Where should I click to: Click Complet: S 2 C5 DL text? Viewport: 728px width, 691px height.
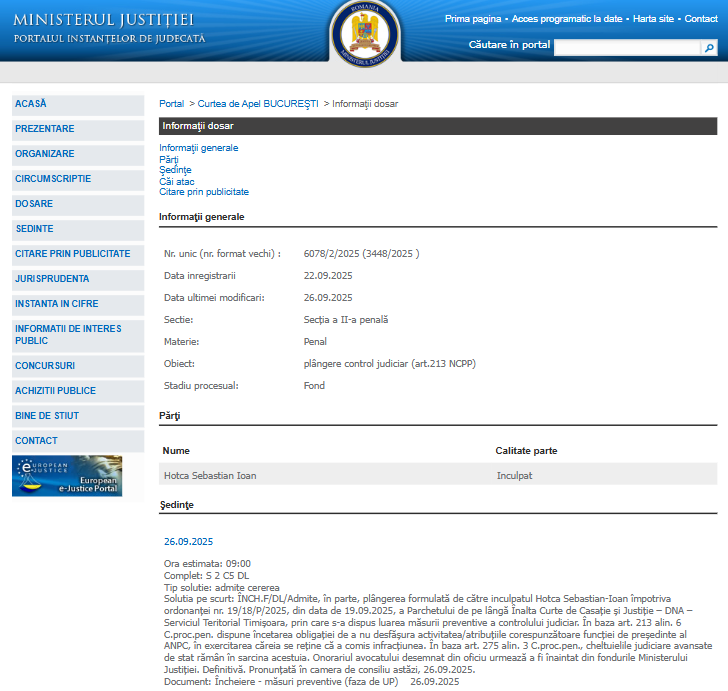pyautogui.click(x=207, y=576)
